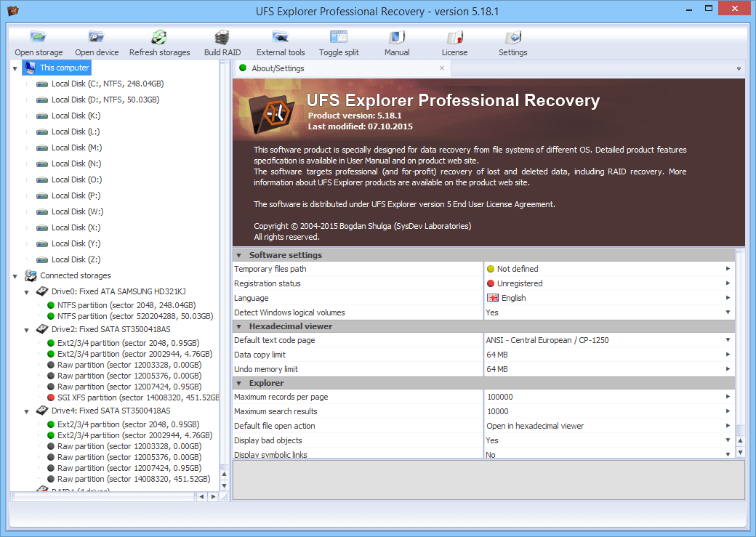Click the Drive2 ST3500418AS disk icon
756x537 pixels.
coord(42,329)
